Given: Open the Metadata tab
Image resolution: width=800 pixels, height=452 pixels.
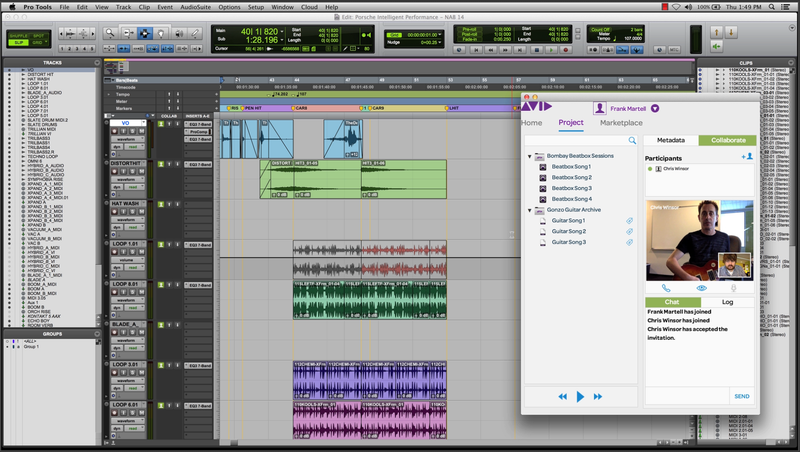Looking at the screenshot, I should [x=670, y=140].
